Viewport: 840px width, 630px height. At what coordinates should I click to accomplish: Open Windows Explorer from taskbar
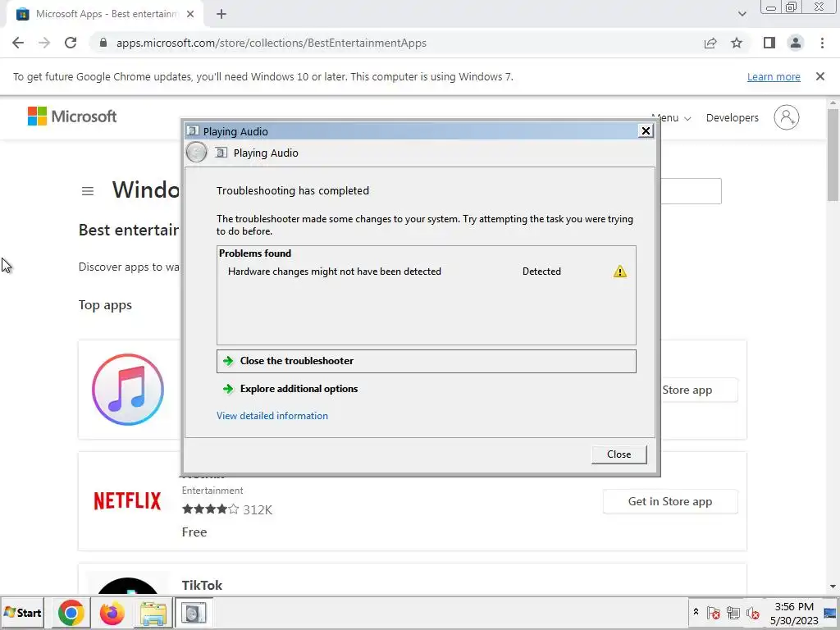(x=153, y=613)
